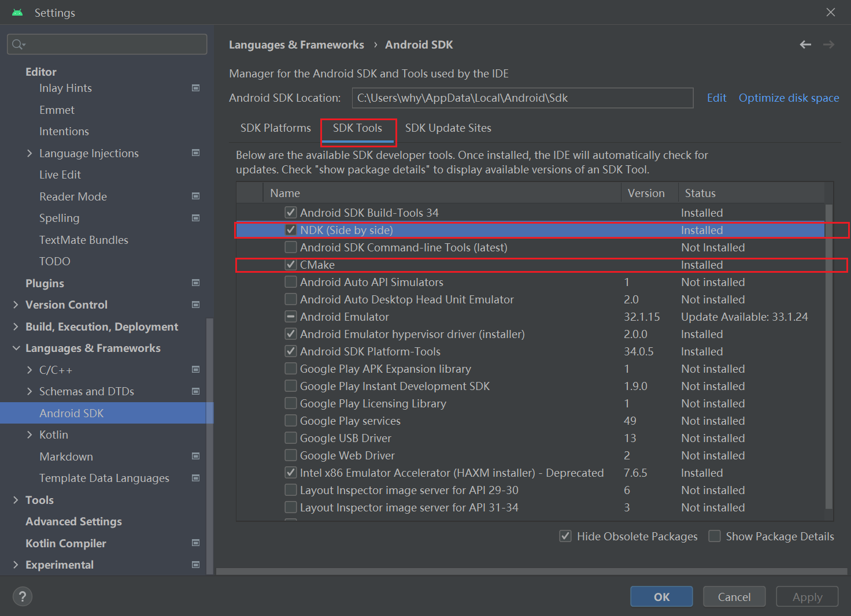
Task: Click the back navigation arrow
Action: pos(805,44)
